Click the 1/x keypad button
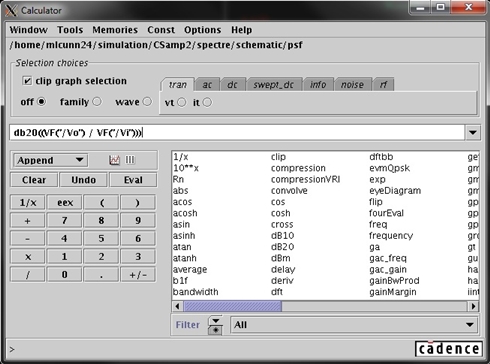The image size is (490, 364). (28, 202)
